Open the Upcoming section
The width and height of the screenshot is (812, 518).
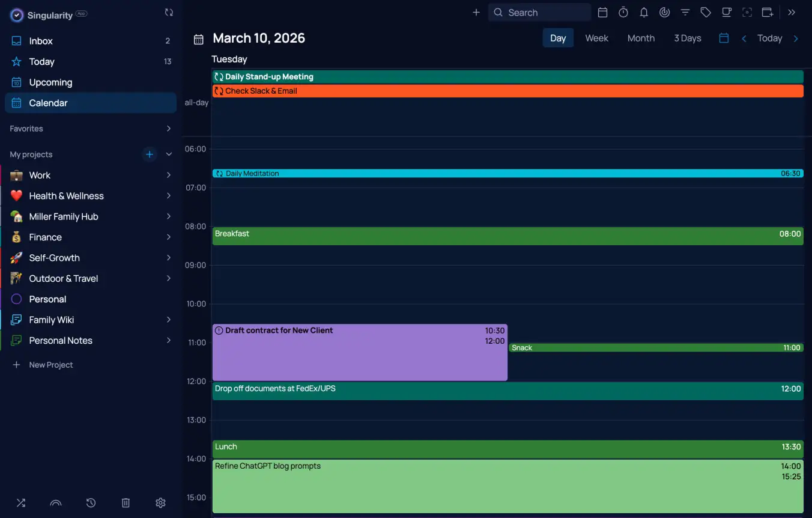(91, 82)
